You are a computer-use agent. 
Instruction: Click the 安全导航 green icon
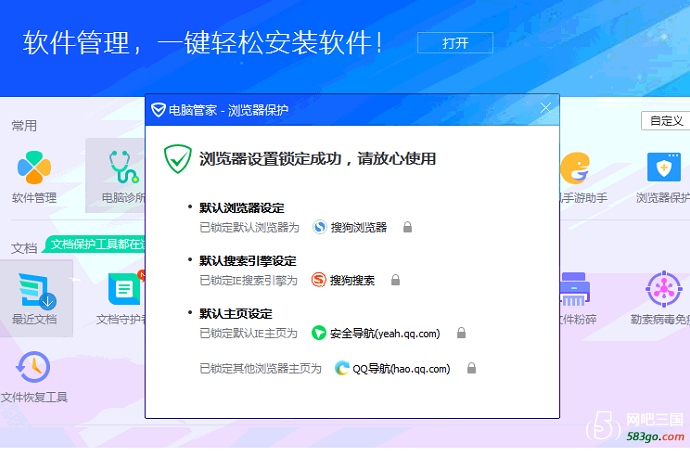coord(319,333)
